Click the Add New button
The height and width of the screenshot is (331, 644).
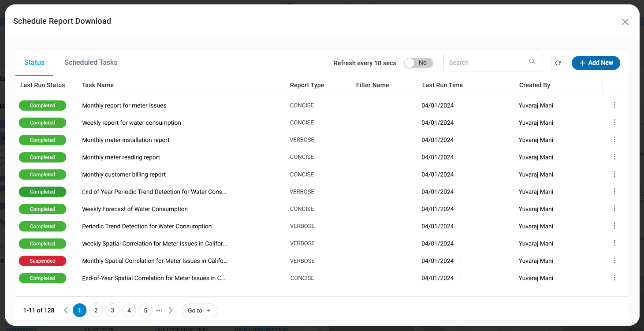596,63
